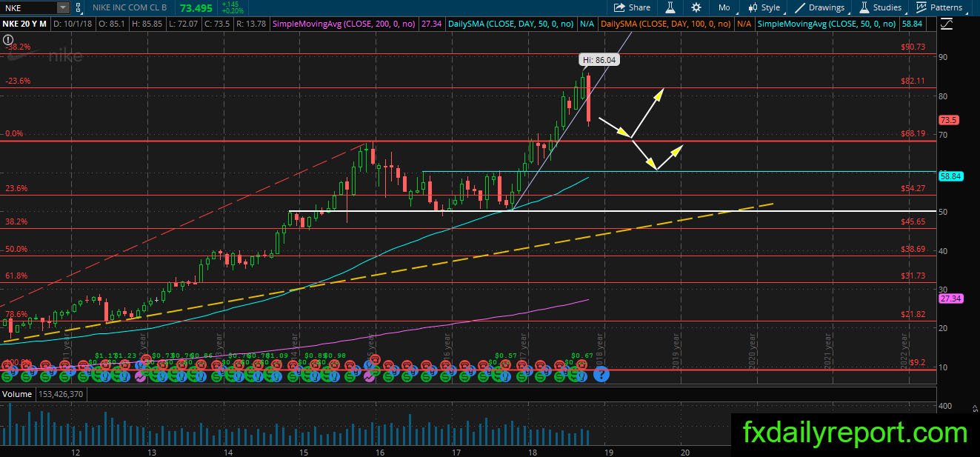This screenshot has height=457, width=980.
Task: Click the $31.73 Fibonacci level label
Action: point(913,276)
